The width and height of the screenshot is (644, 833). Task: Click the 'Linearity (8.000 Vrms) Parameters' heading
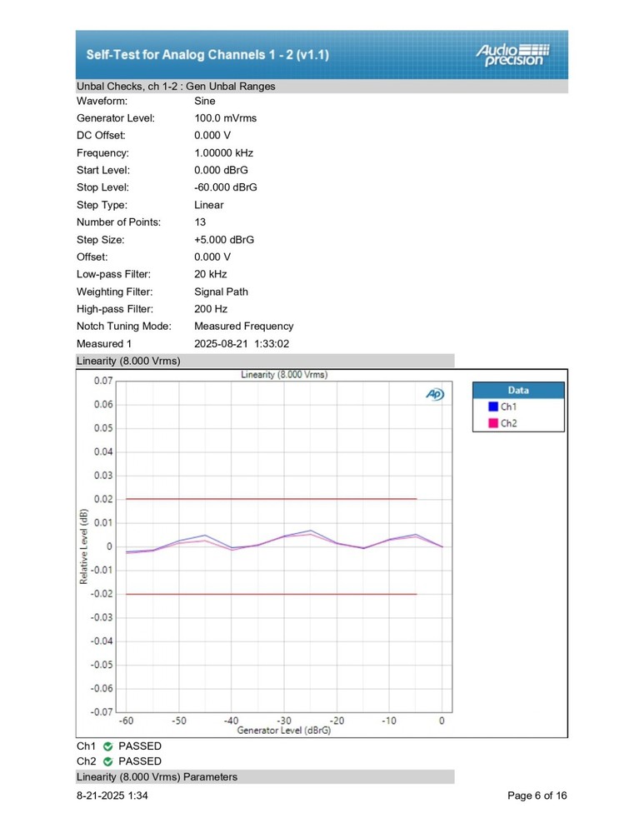click(157, 776)
